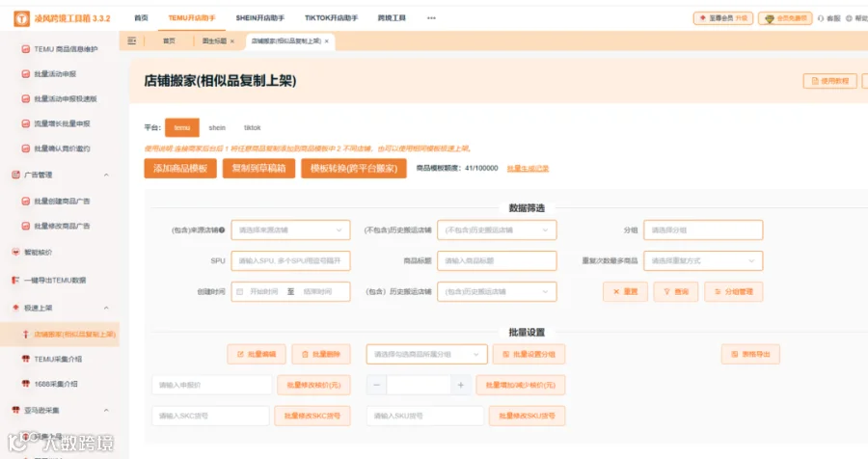Click the 复制到草稿箱 button
868x459 pixels.
(258, 169)
